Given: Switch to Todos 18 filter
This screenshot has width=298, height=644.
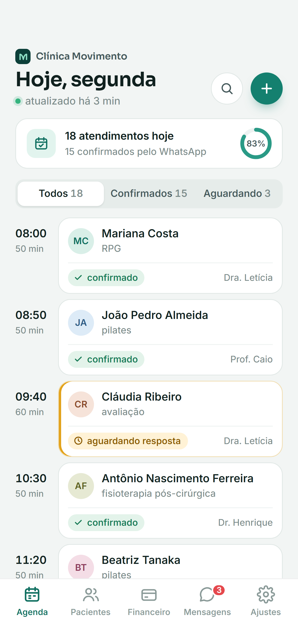Looking at the screenshot, I should pos(61,194).
